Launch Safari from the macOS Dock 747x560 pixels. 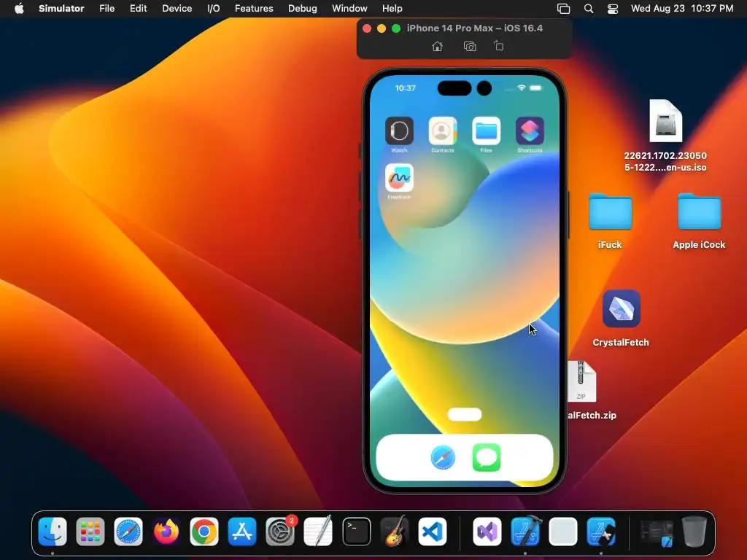click(x=128, y=532)
